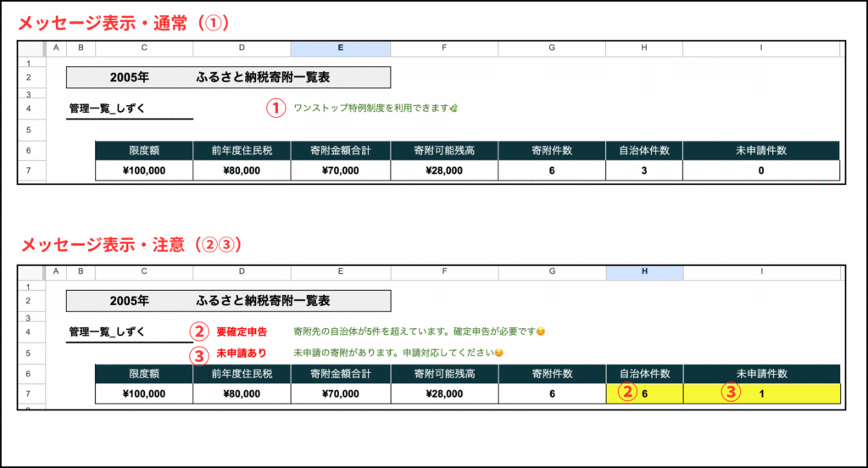
Task: Click the red 要確定申告 warning label
Action: (242, 331)
